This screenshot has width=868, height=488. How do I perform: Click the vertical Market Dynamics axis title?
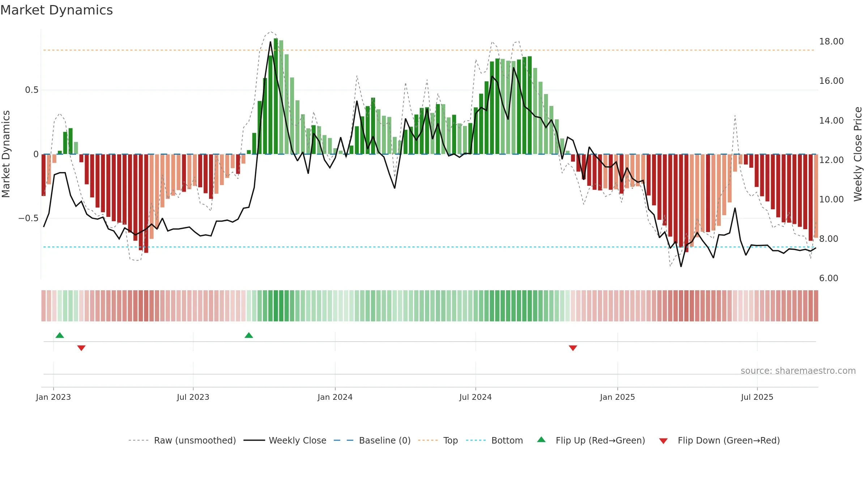(x=6, y=154)
